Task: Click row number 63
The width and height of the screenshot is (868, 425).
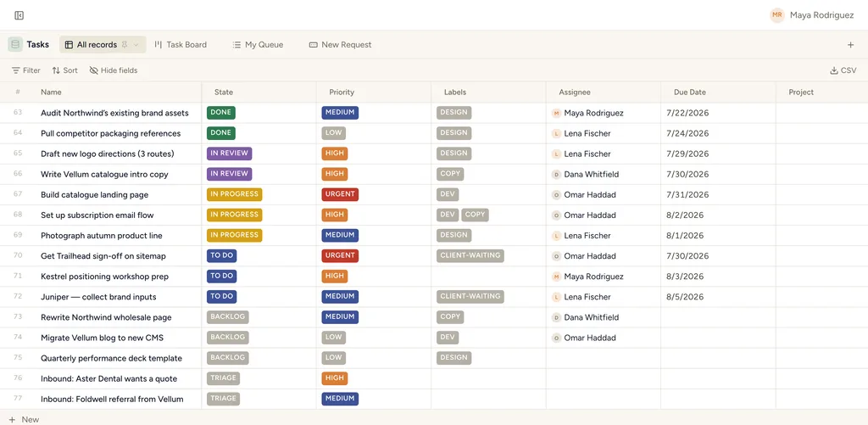Action: click(x=18, y=113)
